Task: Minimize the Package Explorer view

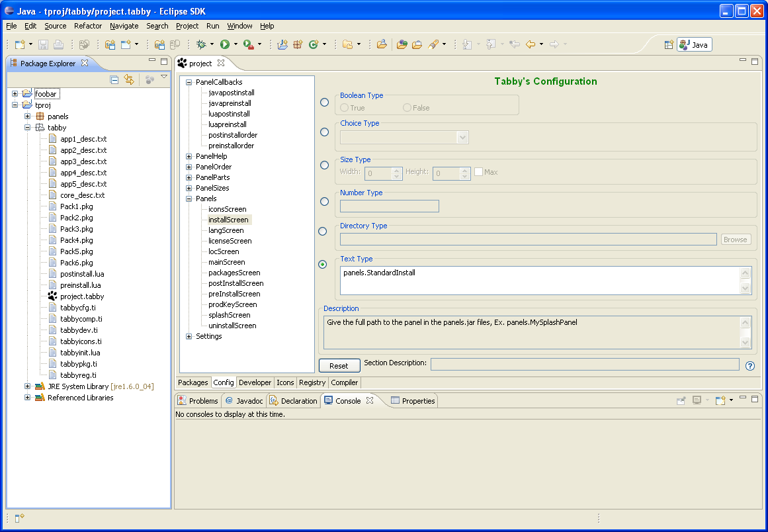Action: (152, 61)
